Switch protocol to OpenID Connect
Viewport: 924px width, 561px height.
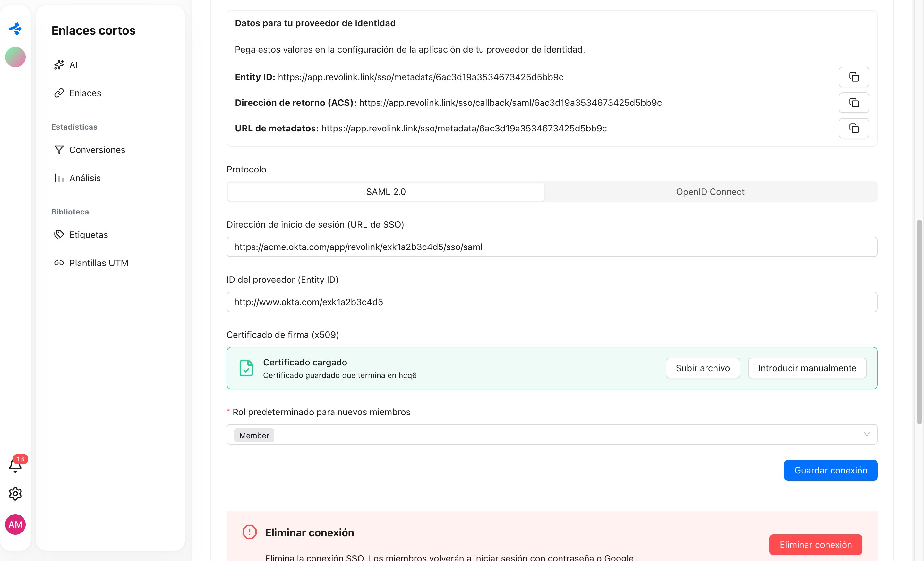[x=710, y=192]
